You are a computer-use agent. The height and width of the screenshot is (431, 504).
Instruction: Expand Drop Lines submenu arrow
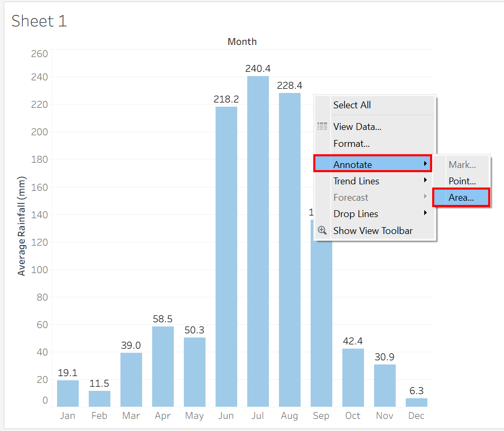[425, 213]
